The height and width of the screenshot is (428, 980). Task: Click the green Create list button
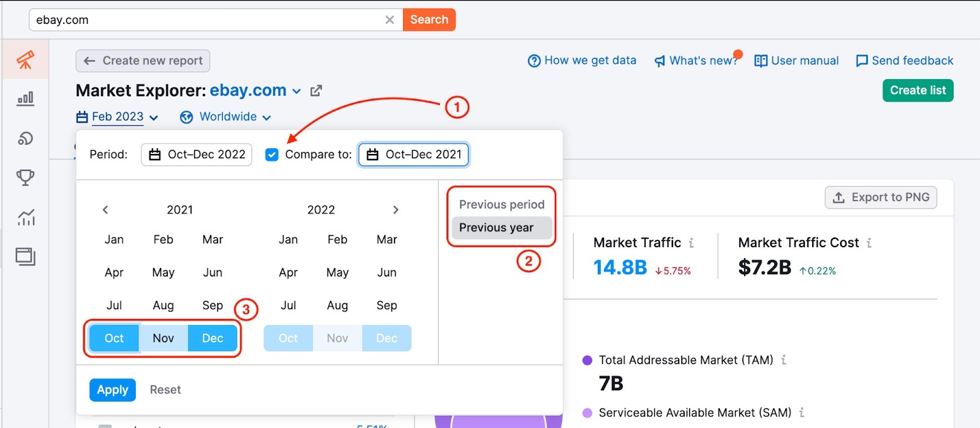pos(918,90)
